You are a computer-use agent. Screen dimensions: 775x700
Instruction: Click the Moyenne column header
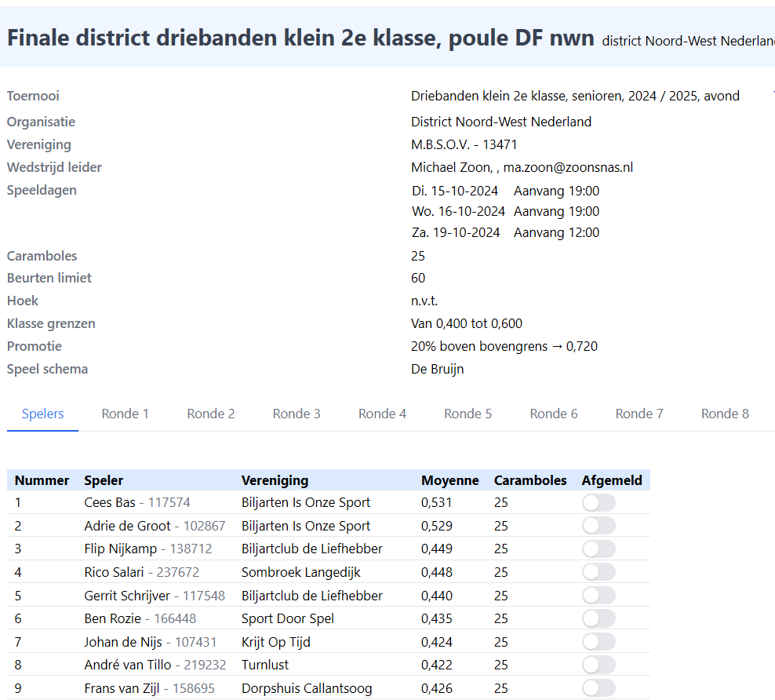pos(449,480)
